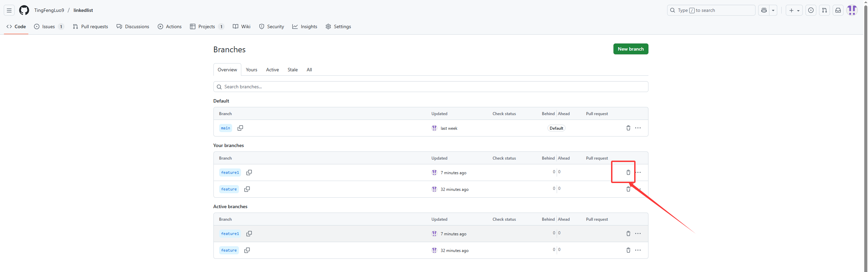868x272 pixels.
Task: Open the user profile avatar menu
Action: click(x=852, y=10)
